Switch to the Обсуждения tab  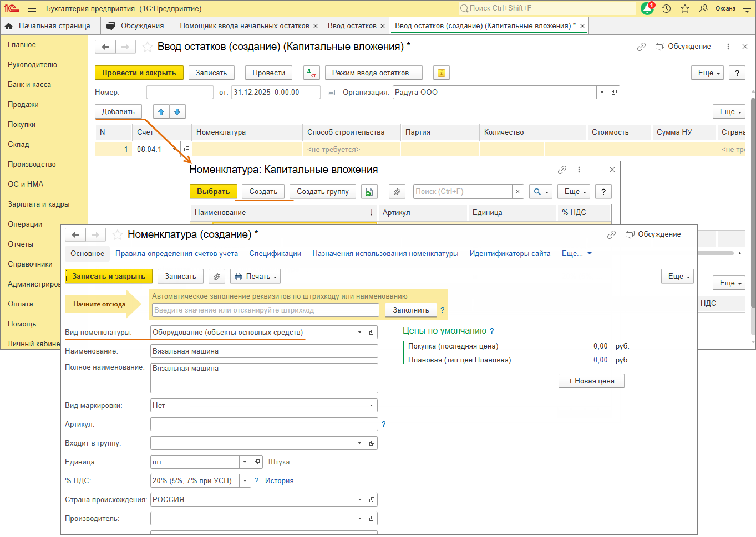tap(135, 26)
